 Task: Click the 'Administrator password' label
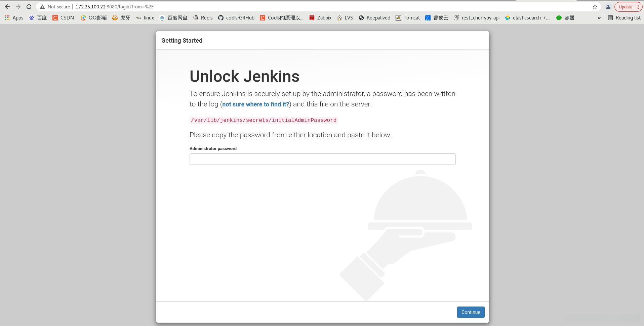click(x=213, y=149)
